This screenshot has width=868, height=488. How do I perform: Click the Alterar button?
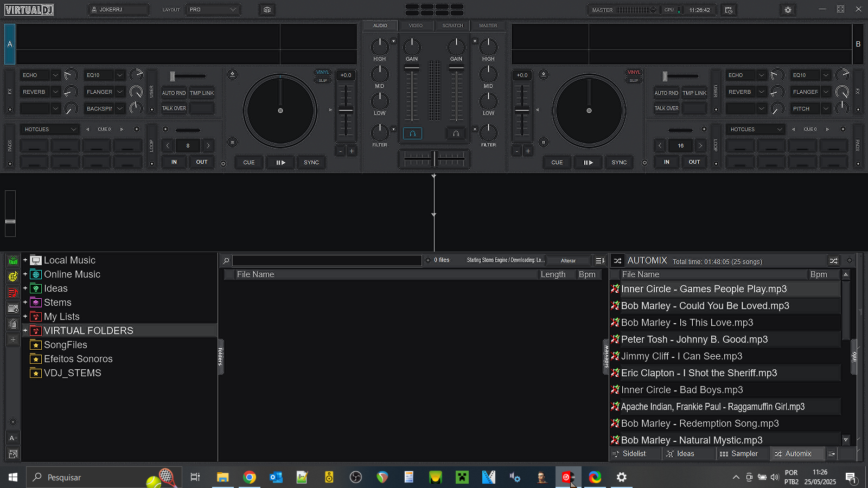tap(568, 261)
